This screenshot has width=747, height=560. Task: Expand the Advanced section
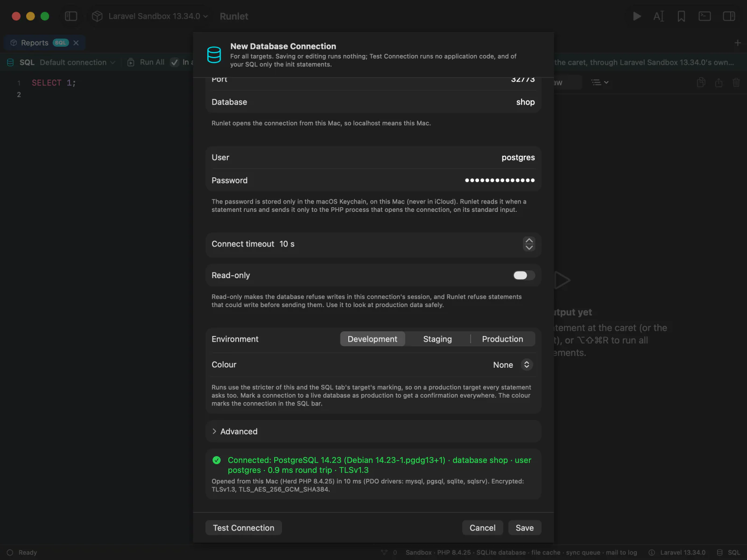pyautogui.click(x=373, y=432)
